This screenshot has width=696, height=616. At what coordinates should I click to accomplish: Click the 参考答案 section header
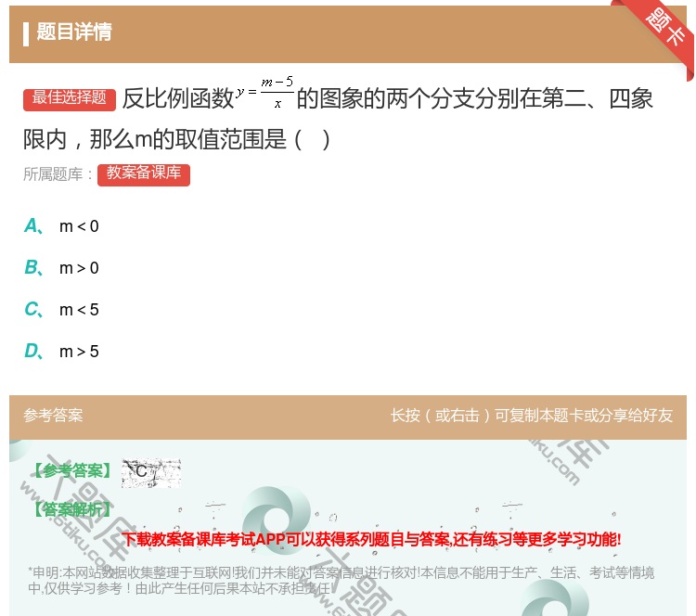(x=53, y=416)
